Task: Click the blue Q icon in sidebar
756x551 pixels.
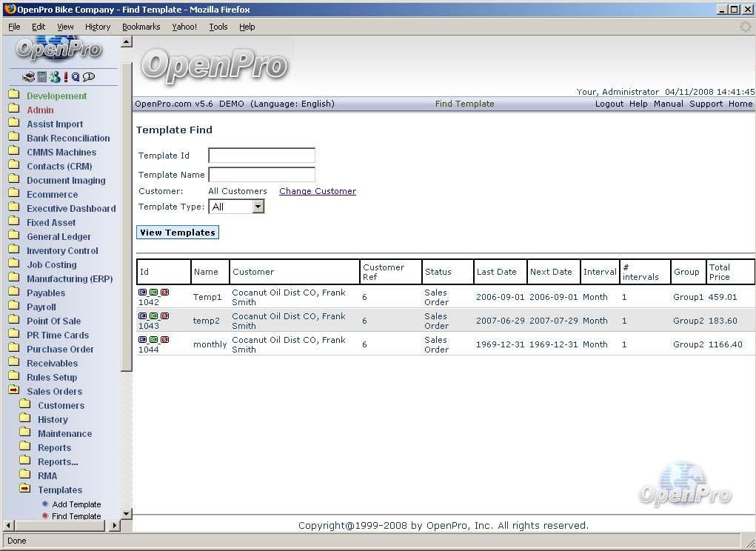Action: pos(76,77)
